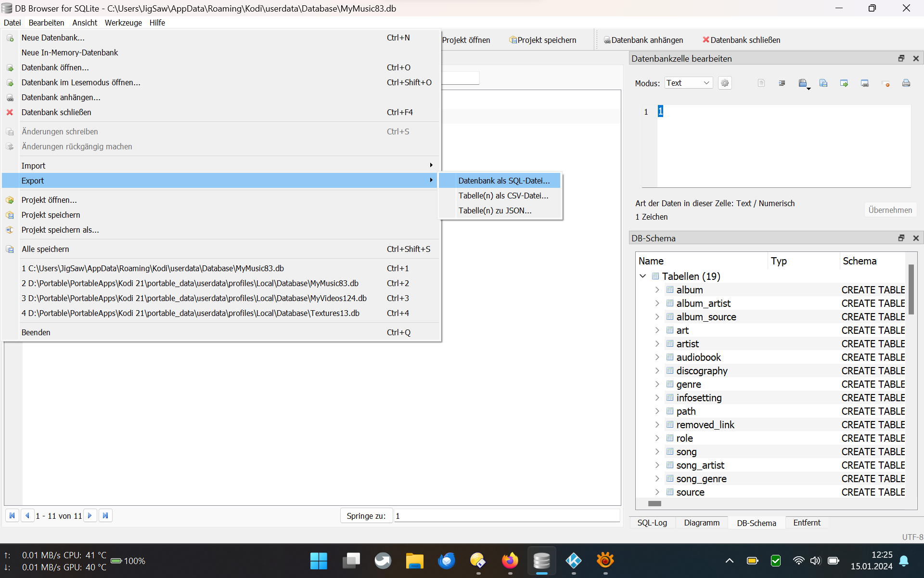Click Neue Datenbank... menu entry

tap(220, 38)
